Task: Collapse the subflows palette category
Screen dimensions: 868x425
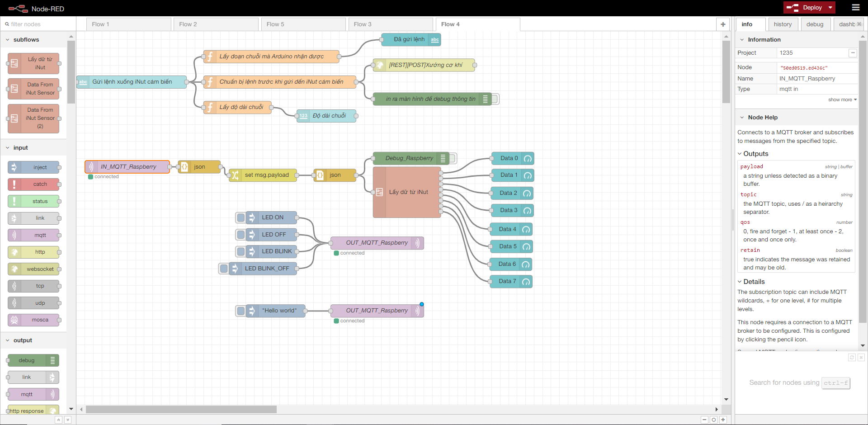Action: (8, 40)
